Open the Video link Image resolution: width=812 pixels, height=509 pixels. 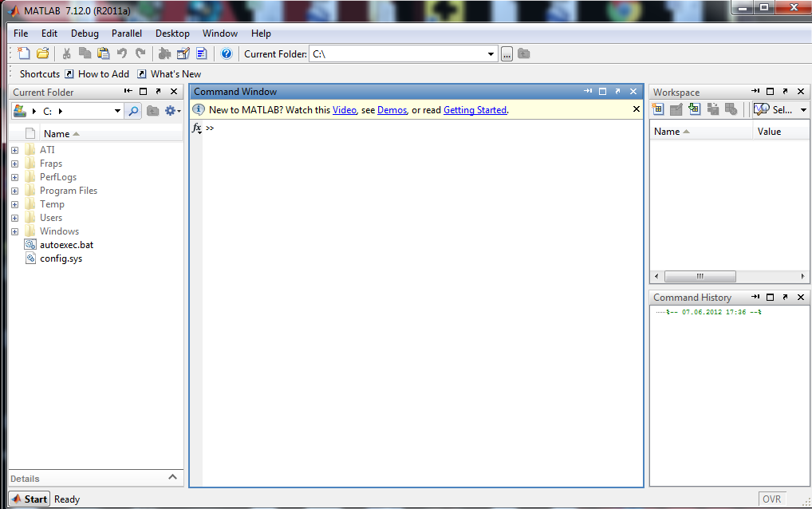pos(345,110)
